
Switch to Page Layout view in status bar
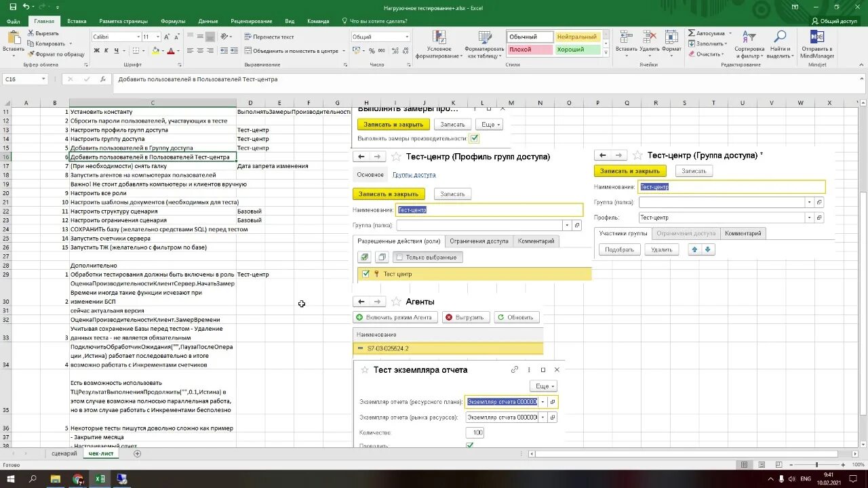761,464
